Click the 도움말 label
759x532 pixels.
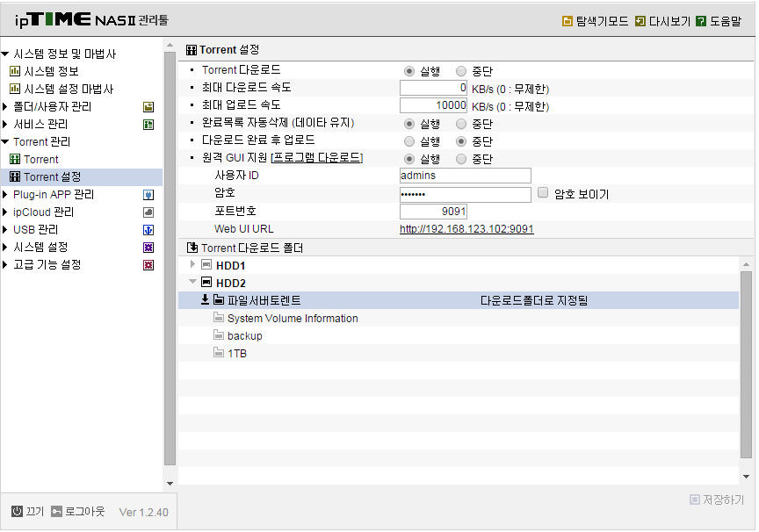[x=725, y=21]
